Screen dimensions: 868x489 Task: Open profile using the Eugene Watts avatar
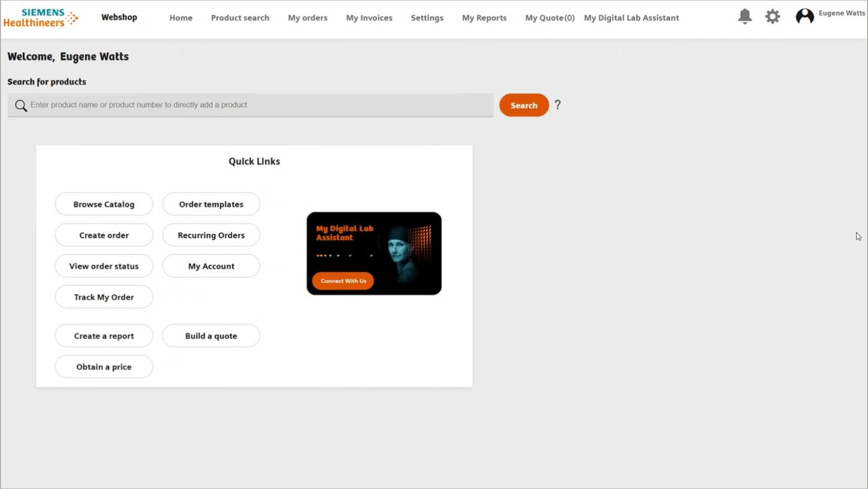(x=804, y=16)
